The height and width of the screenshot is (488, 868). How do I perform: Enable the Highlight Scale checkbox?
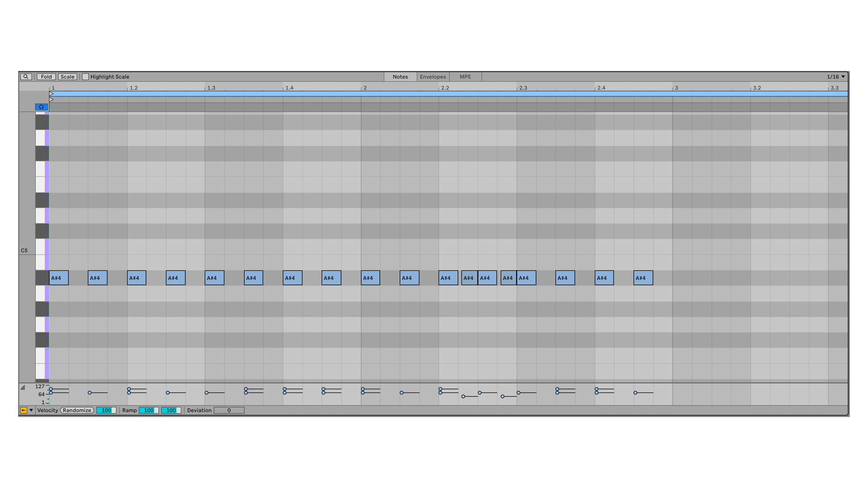click(85, 77)
